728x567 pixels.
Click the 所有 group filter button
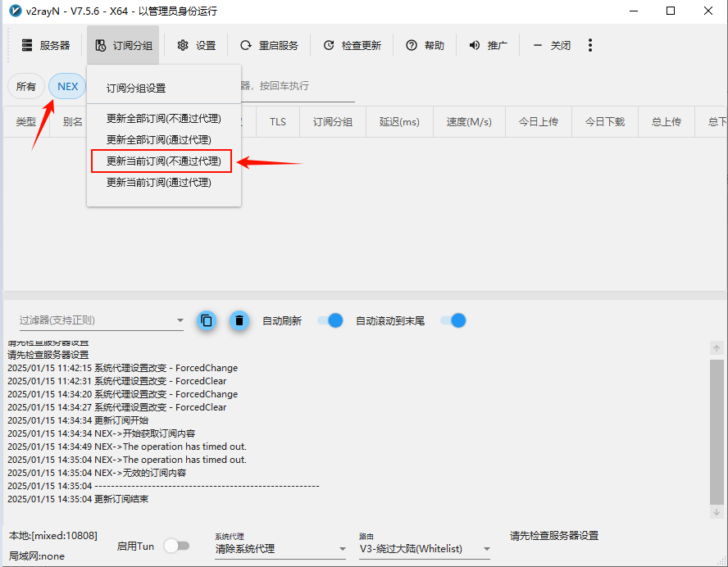pyautogui.click(x=26, y=86)
